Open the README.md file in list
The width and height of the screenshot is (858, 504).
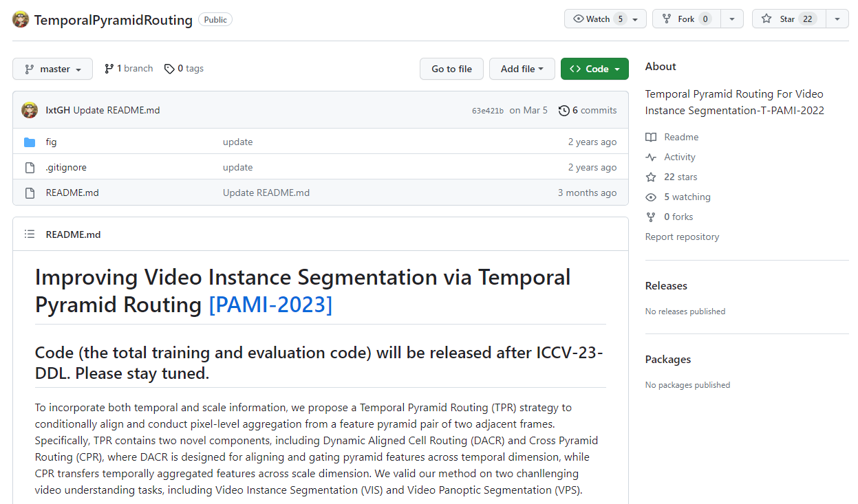pos(72,193)
